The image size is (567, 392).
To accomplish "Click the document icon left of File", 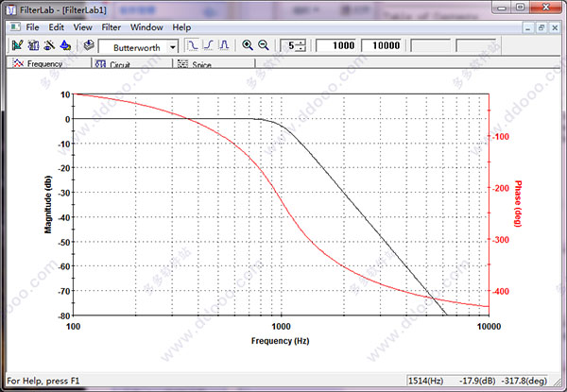I will coord(15,27).
